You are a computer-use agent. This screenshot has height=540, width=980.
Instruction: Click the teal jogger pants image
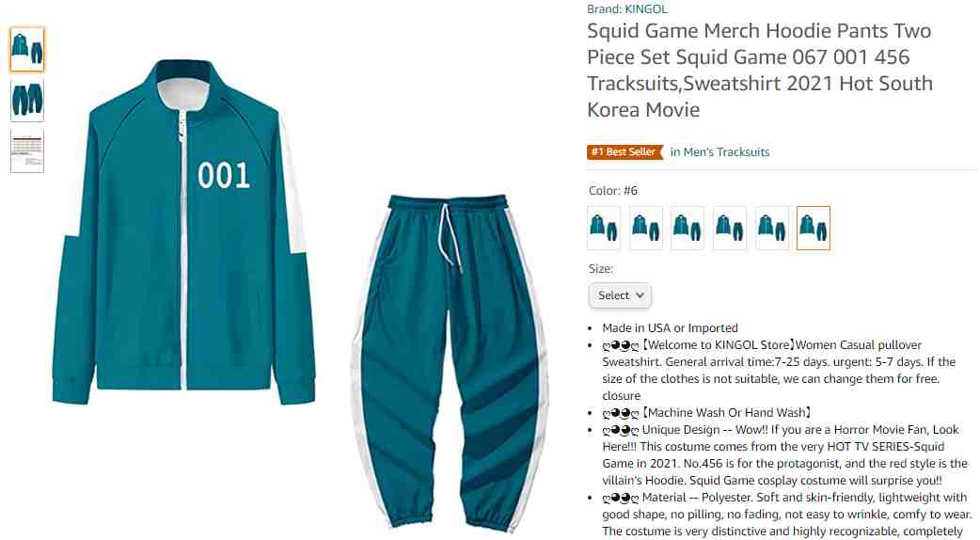click(x=450, y=361)
